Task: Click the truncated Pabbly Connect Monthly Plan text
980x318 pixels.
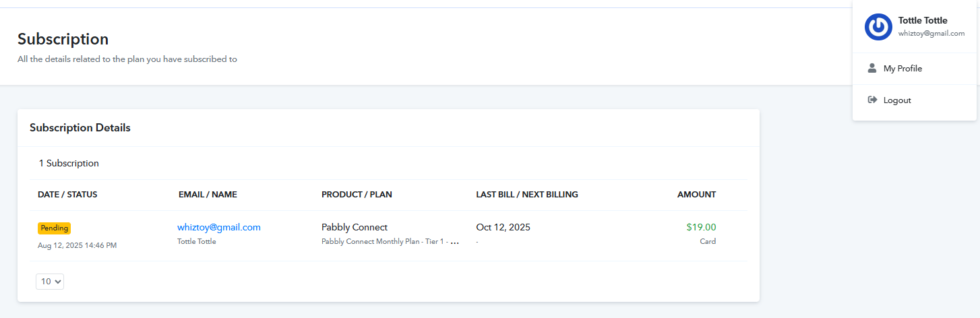Action: 390,241
